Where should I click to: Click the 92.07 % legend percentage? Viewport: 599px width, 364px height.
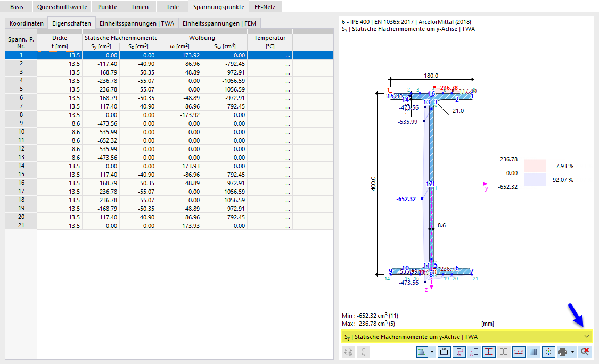click(x=563, y=180)
